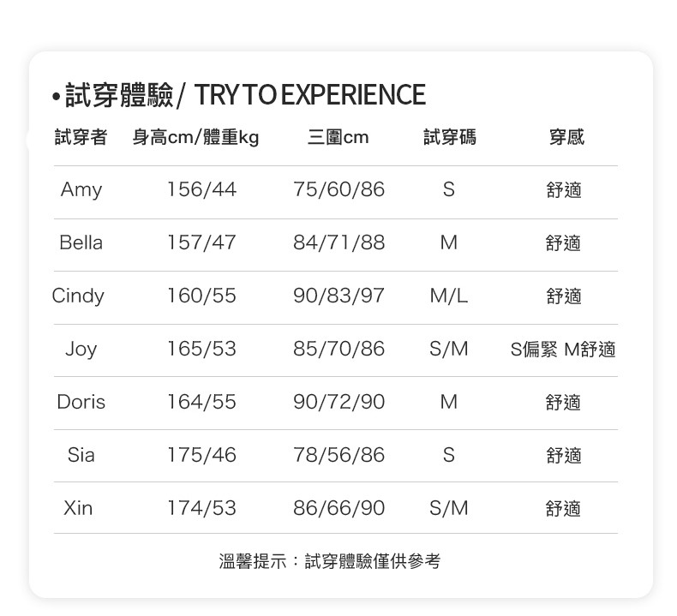The width and height of the screenshot is (677, 616).
Task: Click the 試穿體驗 / TRY TO EXPERIENCE heading
Action: coord(239,95)
